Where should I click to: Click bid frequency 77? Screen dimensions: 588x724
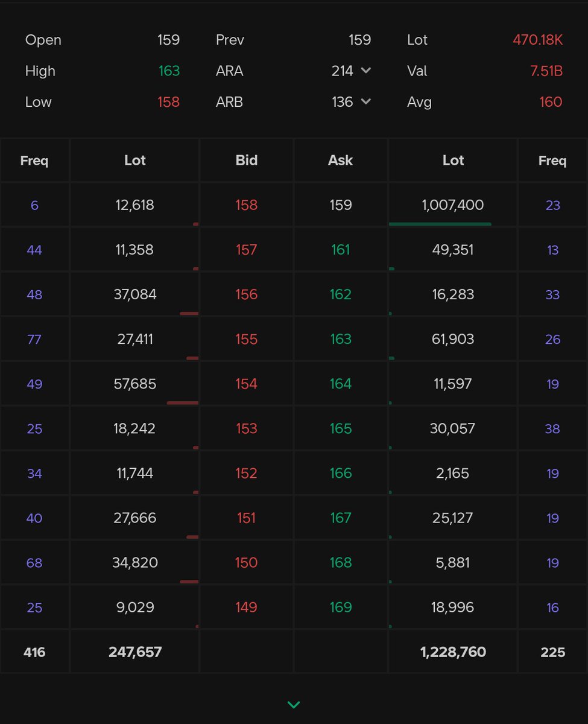pyautogui.click(x=34, y=339)
